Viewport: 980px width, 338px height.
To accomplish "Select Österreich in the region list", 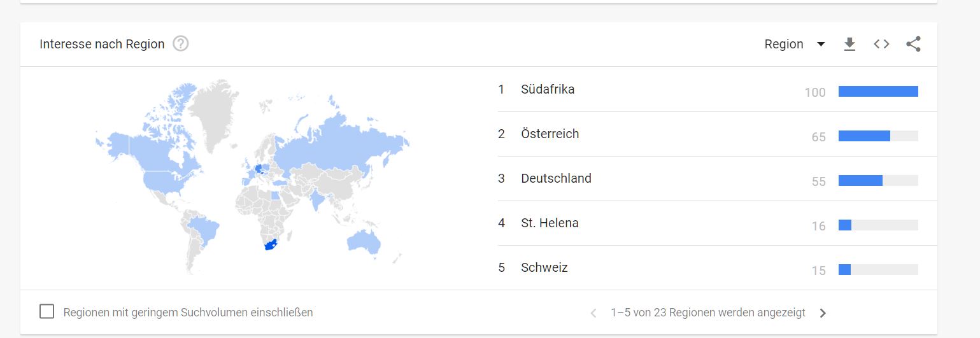I will [550, 134].
